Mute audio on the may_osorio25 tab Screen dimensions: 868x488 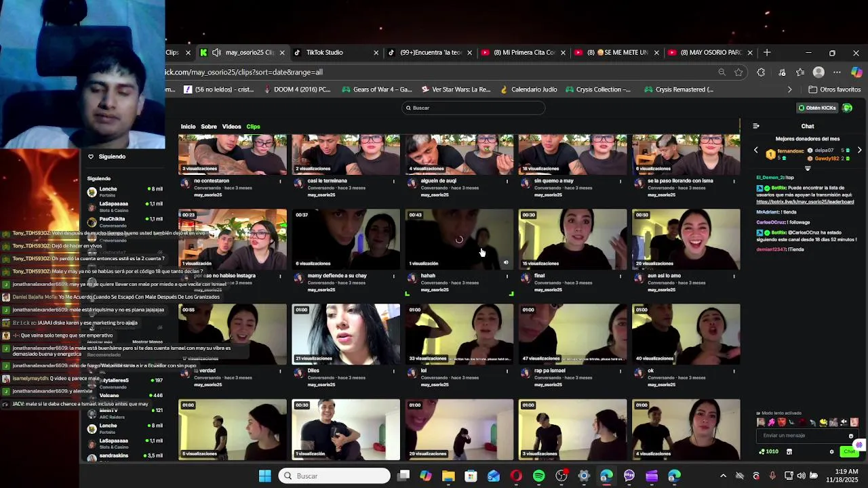(x=216, y=52)
